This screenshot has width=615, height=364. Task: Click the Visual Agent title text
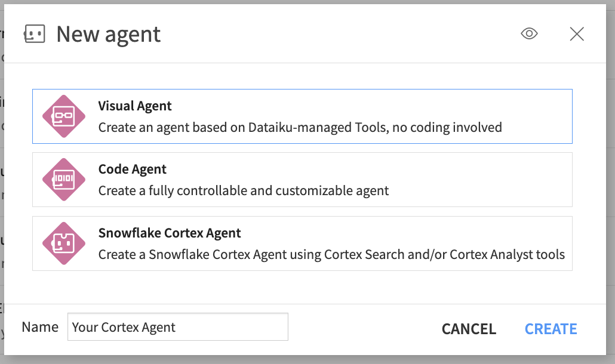134,106
